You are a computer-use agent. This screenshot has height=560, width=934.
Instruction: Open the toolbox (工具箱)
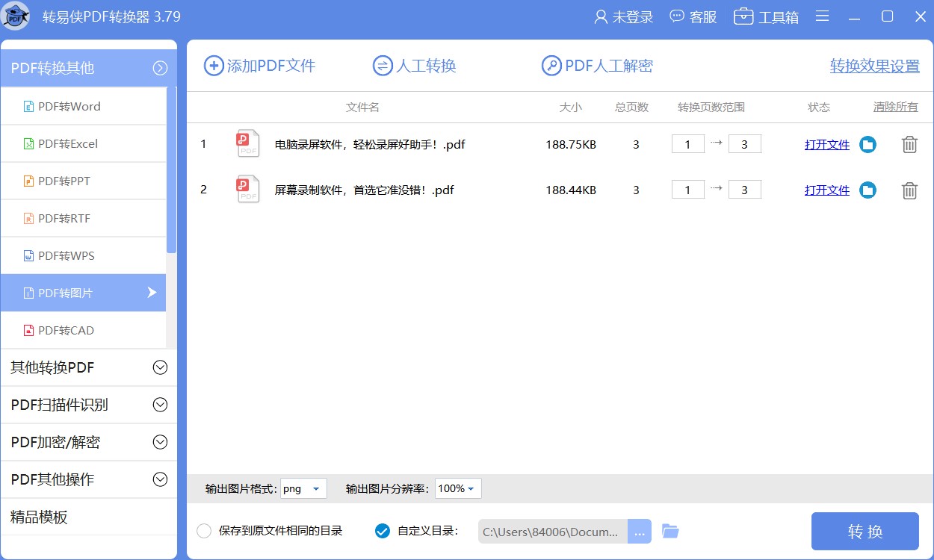tap(766, 16)
